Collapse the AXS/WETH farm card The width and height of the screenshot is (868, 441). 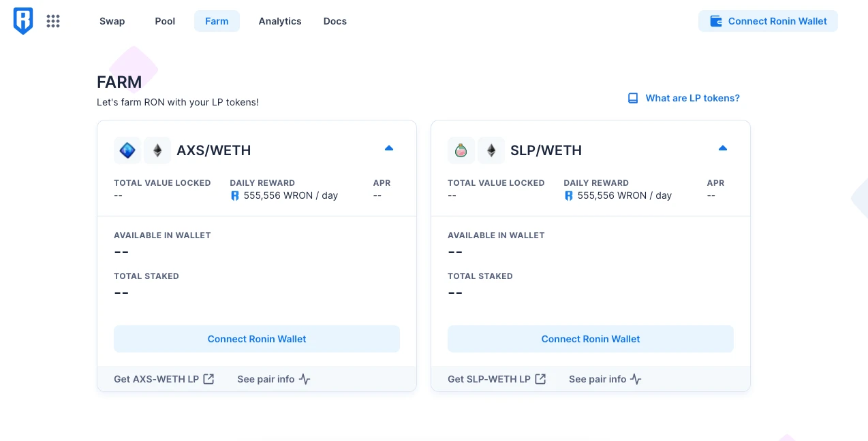tap(389, 148)
